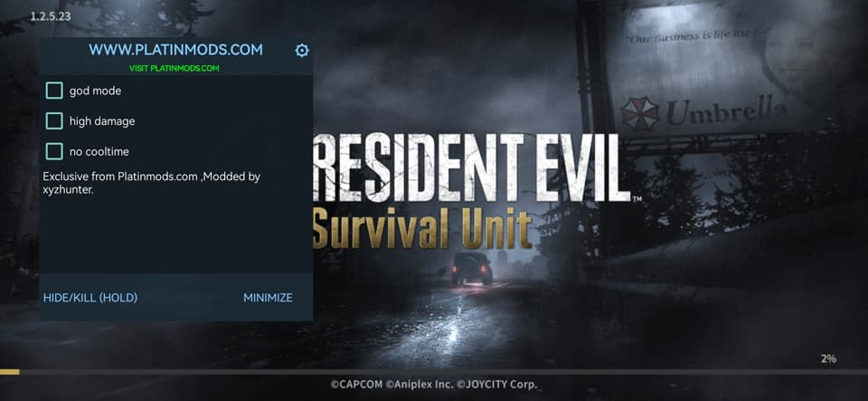Minimize the mod menu panel
The image size is (868, 401).
tap(268, 298)
